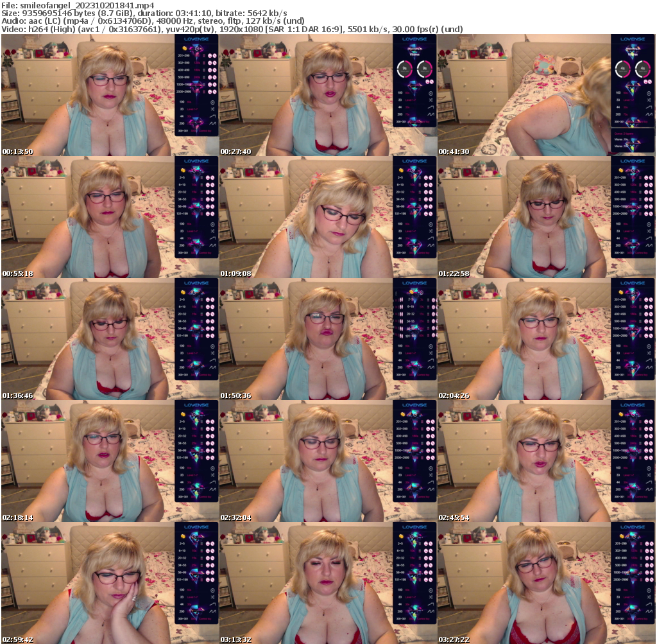
Task: Toggle the pink mute icon on the 302~399 row
Action: point(214,63)
